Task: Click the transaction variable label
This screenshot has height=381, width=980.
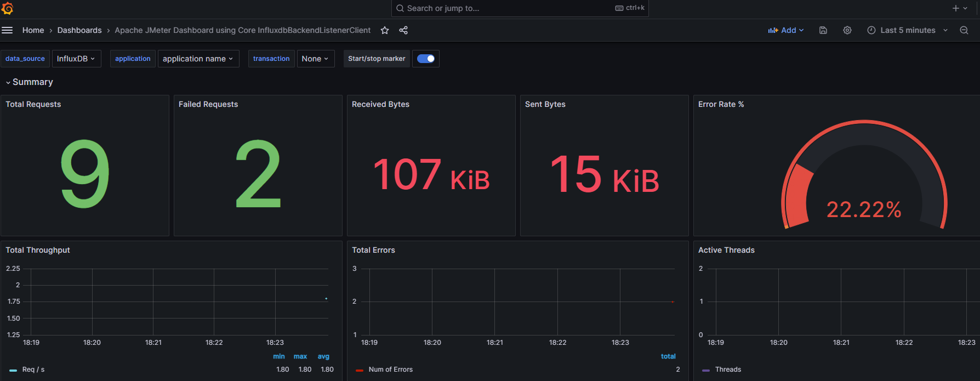Action: pyautogui.click(x=271, y=59)
